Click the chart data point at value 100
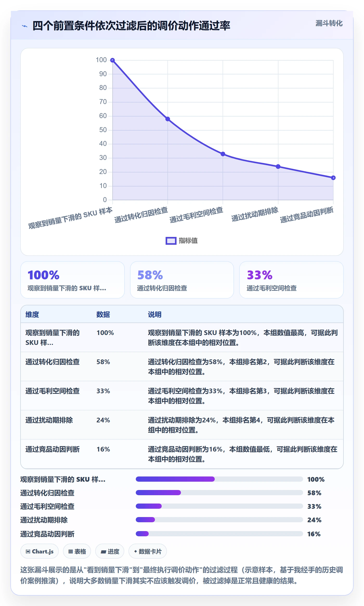This screenshot has width=364, height=606. [x=113, y=60]
